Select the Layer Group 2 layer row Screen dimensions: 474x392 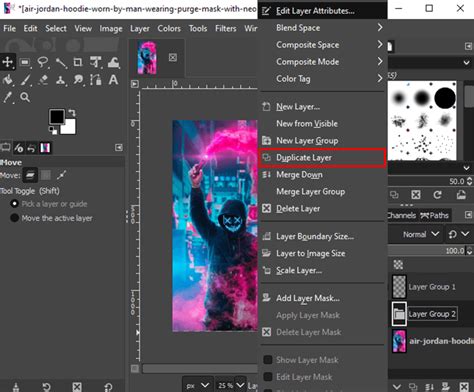(431, 314)
